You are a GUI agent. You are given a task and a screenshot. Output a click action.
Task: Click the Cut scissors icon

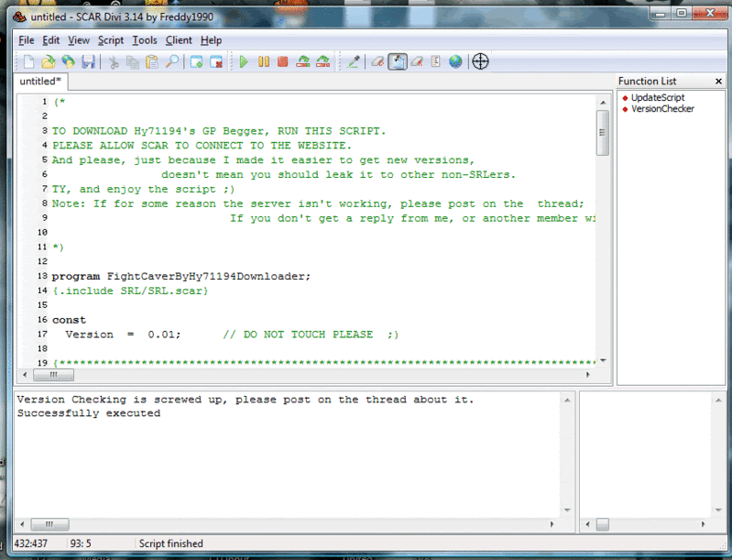pyautogui.click(x=114, y=61)
